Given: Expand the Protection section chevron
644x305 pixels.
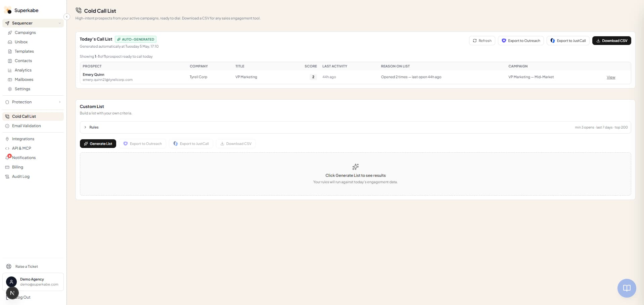Looking at the screenshot, I should pos(60,102).
